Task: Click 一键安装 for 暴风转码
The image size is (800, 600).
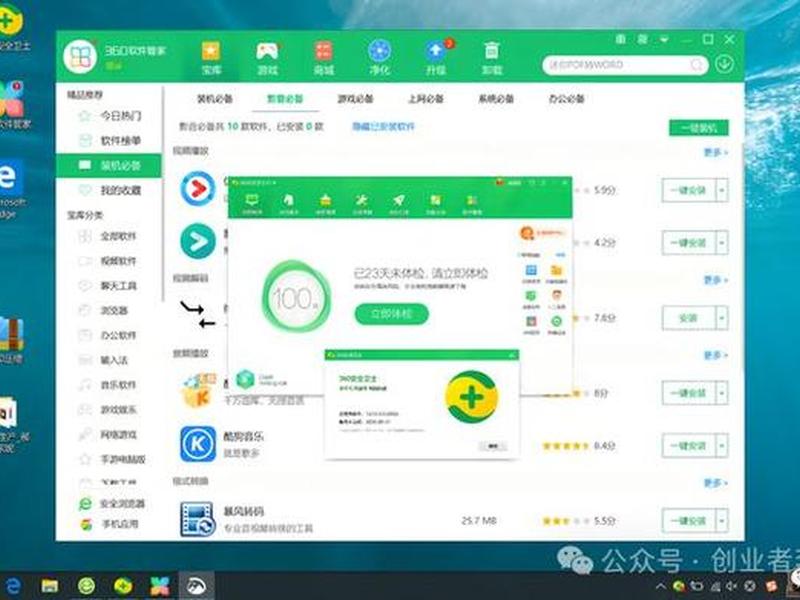Action: [x=688, y=521]
